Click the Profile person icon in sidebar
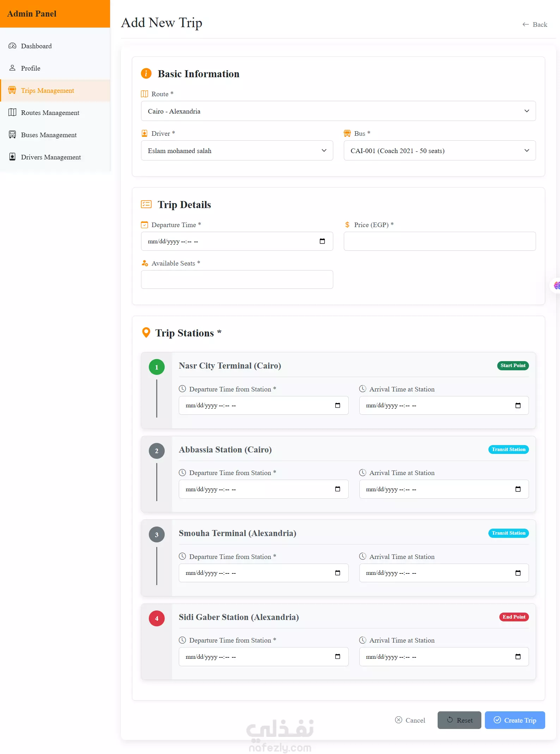This screenshot has height=754, width=560. click(12, 68)
